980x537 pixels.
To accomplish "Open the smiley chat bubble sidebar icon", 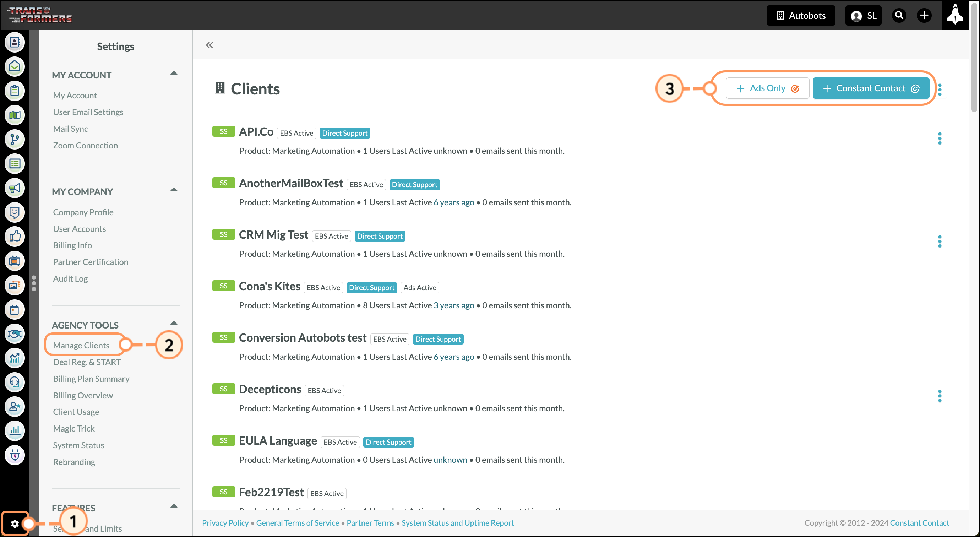I will click(x=15, y=212).
